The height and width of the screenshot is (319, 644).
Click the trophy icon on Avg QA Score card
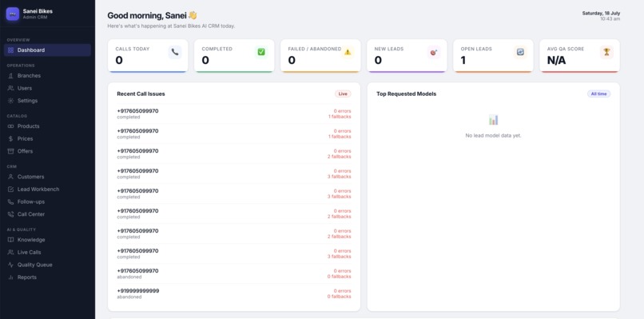click(x=606, y=52)
